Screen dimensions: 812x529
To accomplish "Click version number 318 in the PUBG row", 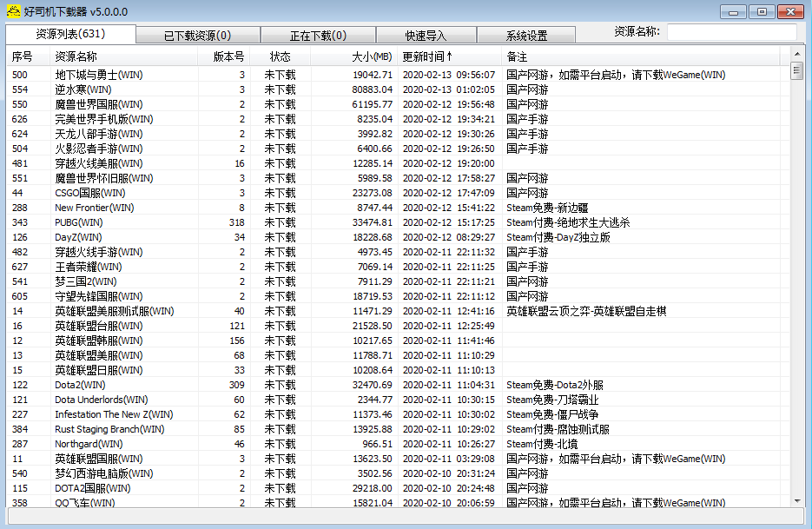I will pyautogui.click(x=237, y=222).
